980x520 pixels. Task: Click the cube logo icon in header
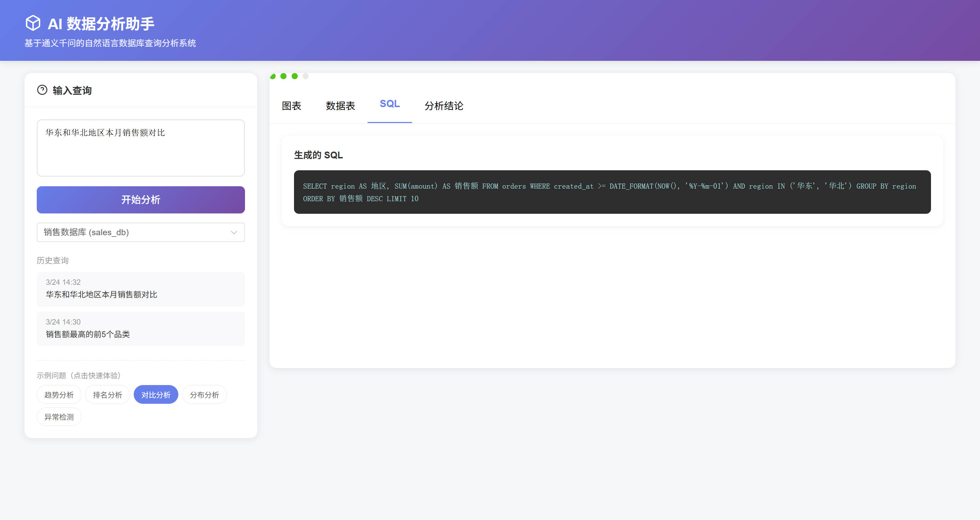(33, 23)
